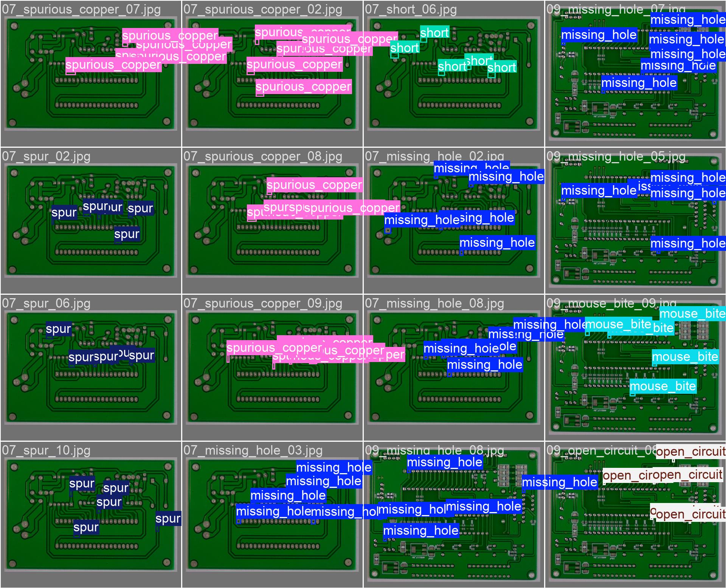The width and height of the screenshot is (726, 588).
Task: Select the teal short label in 07_short_06.jpg
Action: (x=435, y=33)
